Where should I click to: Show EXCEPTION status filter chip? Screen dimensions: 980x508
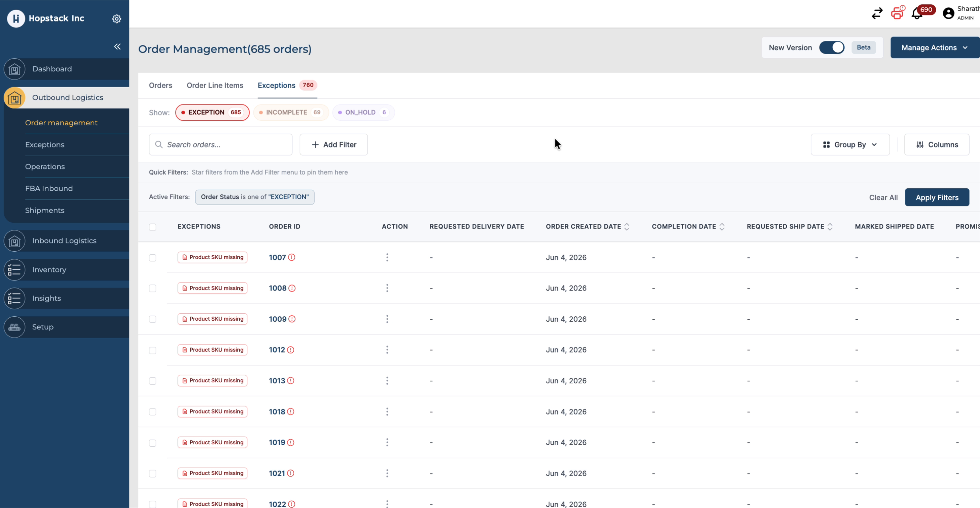pyautogui.click(x=212, y=112)
